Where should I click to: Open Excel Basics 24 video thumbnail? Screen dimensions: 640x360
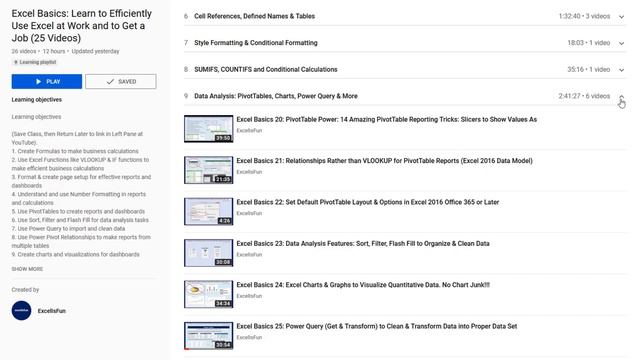209,294
